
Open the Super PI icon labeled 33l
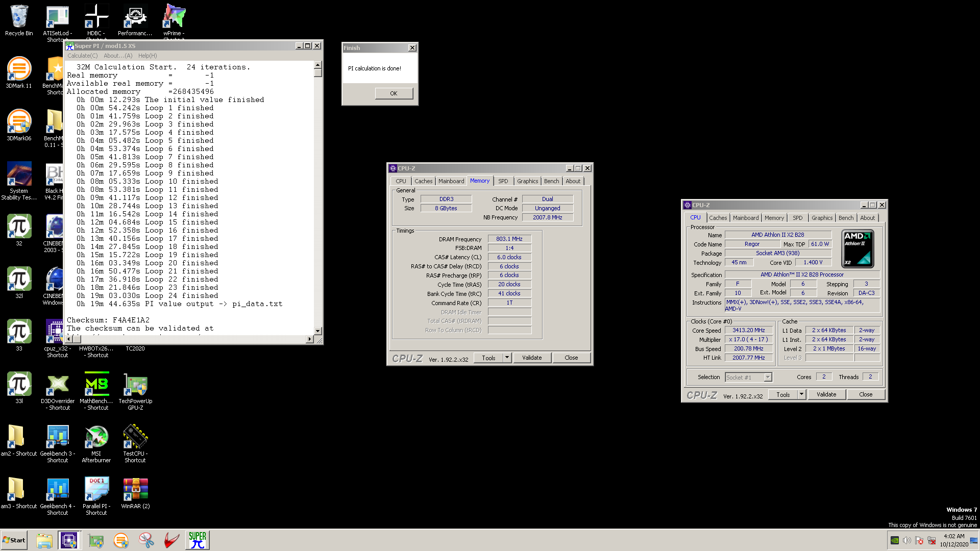click(x=19, y=388)
